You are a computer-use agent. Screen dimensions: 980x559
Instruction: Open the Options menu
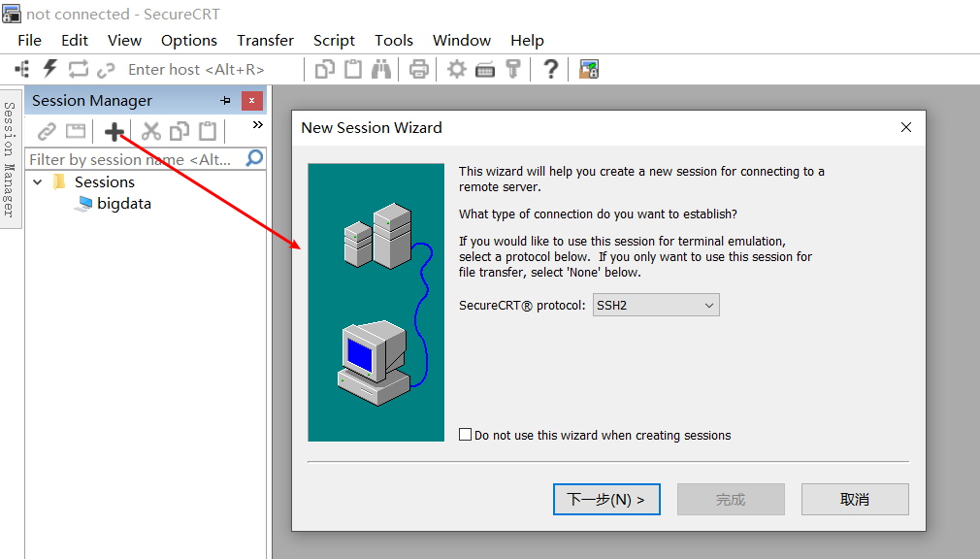pos(189,41)
